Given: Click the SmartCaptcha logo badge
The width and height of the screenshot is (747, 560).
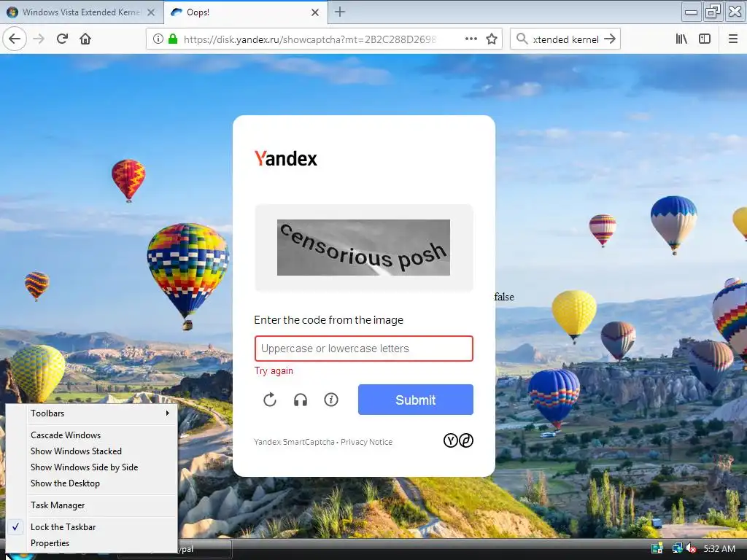Looking at the screenshot, I should tap(458, 440).
